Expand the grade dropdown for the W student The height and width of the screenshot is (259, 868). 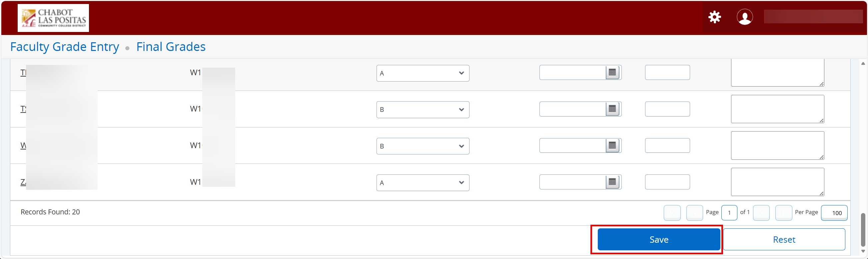[423, 146]
